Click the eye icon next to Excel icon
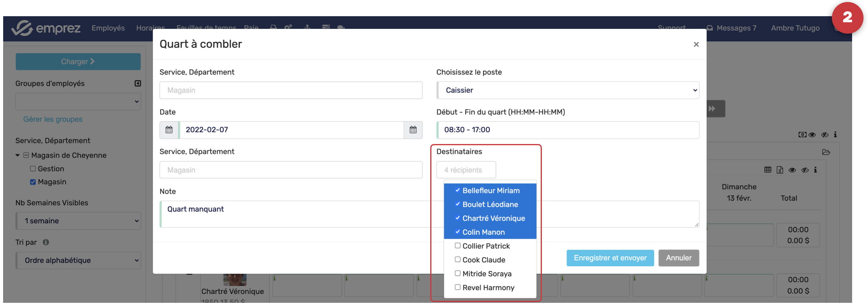Image resolution: width=868 pixels, height=306 pixels. pyautogui.click(x=792, y=170)
